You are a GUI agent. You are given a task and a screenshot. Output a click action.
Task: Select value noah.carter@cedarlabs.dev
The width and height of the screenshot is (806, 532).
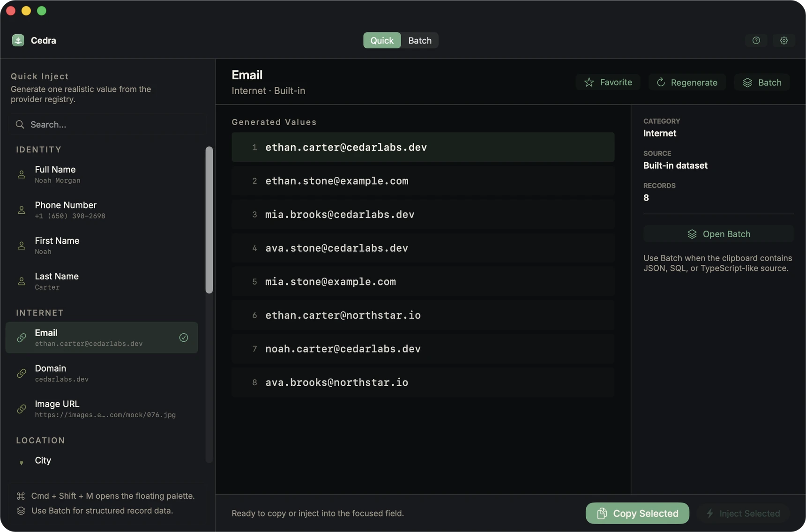pyautogui.click(x=423, y=349)
